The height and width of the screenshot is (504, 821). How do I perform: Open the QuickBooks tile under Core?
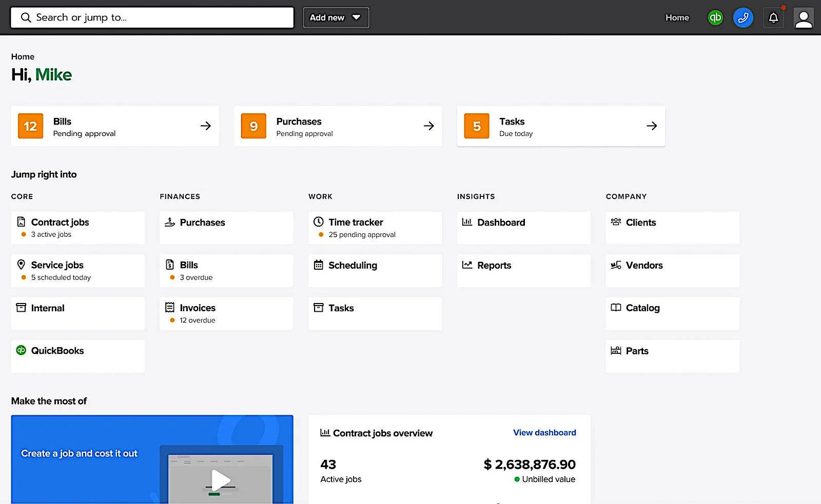tap(78, 356)
